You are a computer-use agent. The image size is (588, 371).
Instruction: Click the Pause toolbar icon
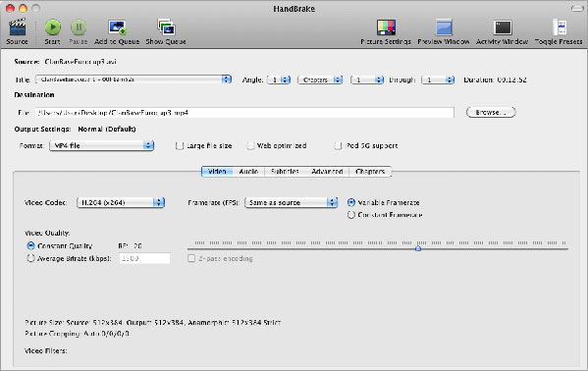tap(79, 27)
